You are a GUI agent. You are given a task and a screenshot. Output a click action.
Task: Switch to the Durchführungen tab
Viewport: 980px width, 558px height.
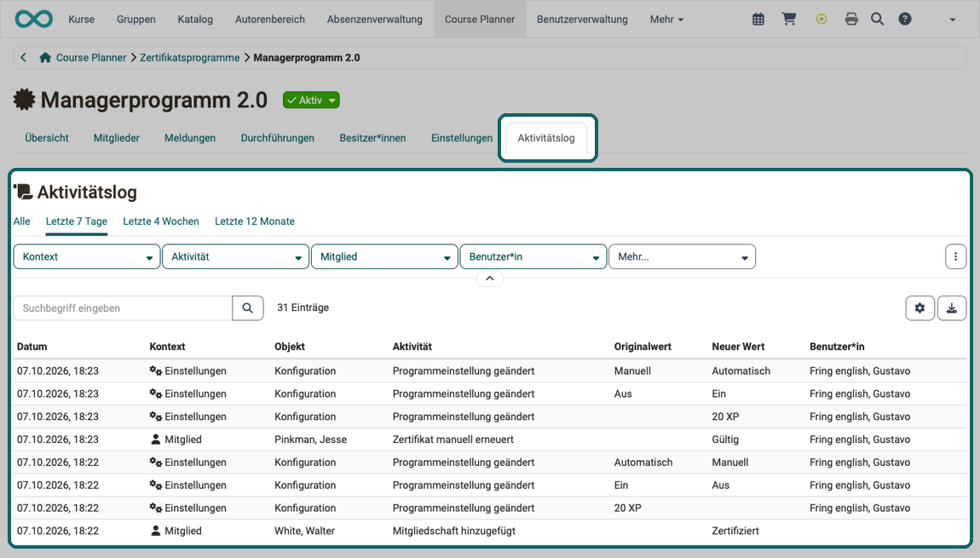click(278, 138)
